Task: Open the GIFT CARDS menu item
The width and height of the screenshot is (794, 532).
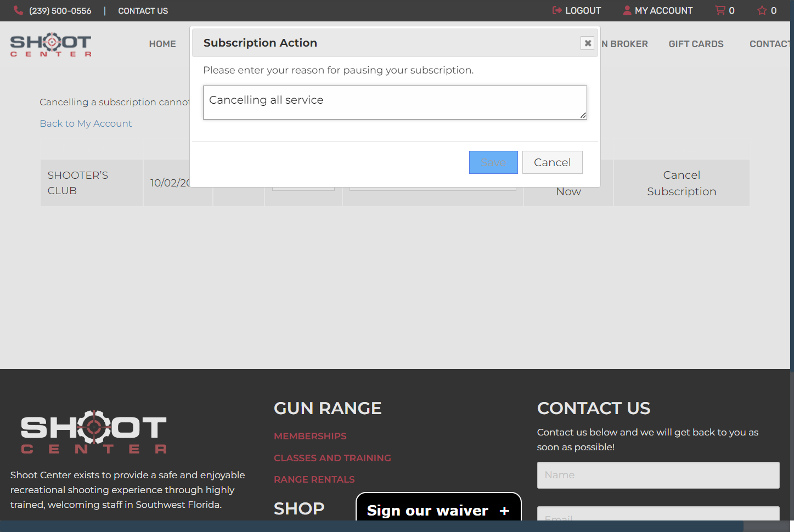Action: click(696, 44)
